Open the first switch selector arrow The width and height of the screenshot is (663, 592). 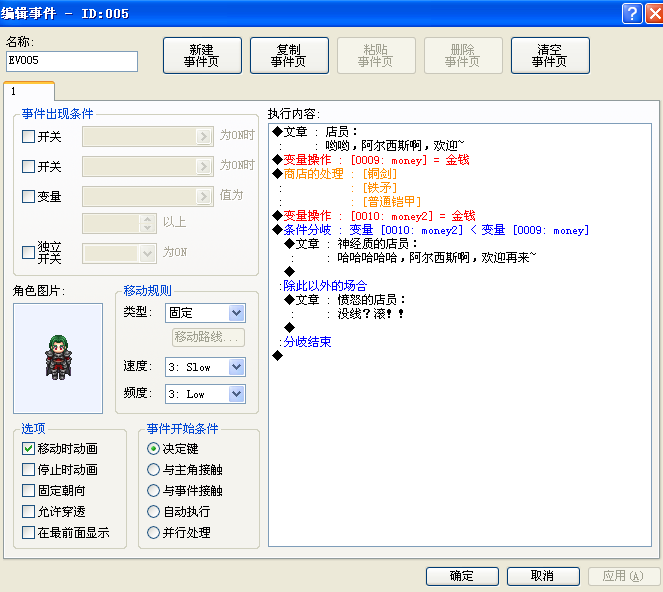click(204, 137)
